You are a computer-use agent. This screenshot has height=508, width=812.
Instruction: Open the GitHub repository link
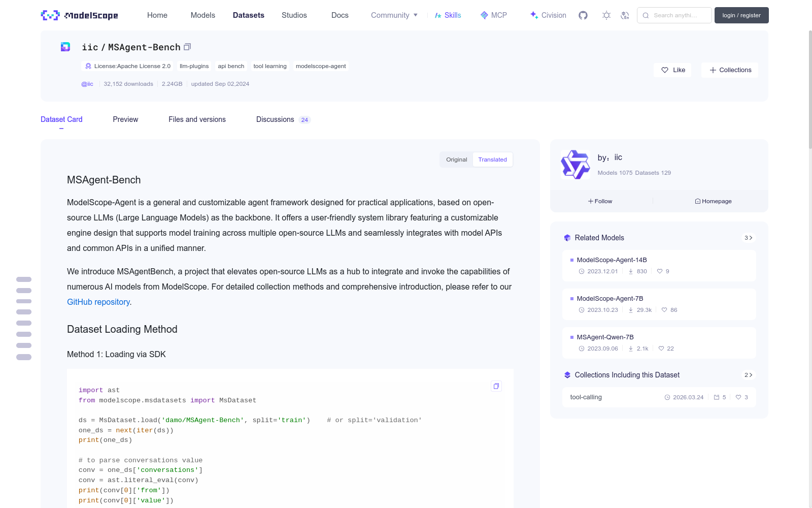tap(98, 302)
